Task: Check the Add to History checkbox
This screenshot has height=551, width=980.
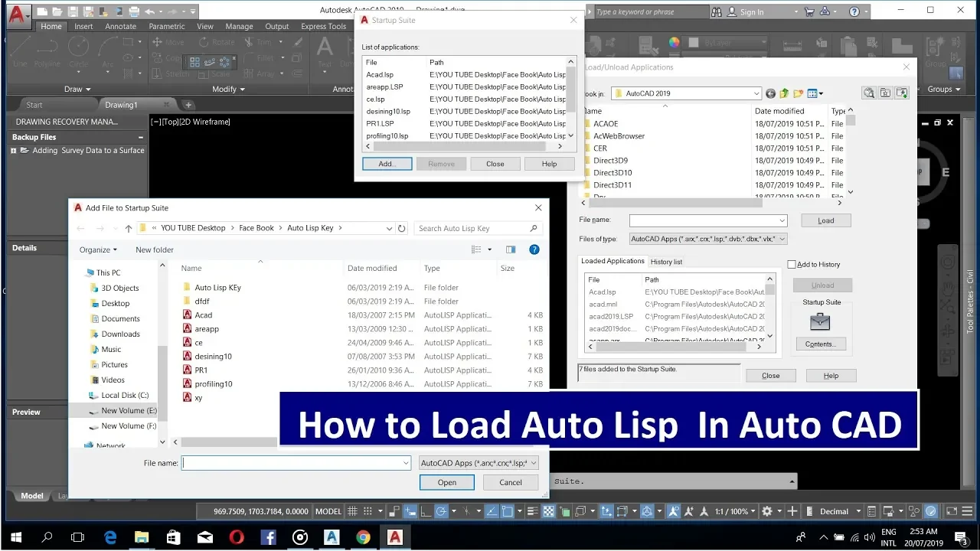Action: [792, 264]
